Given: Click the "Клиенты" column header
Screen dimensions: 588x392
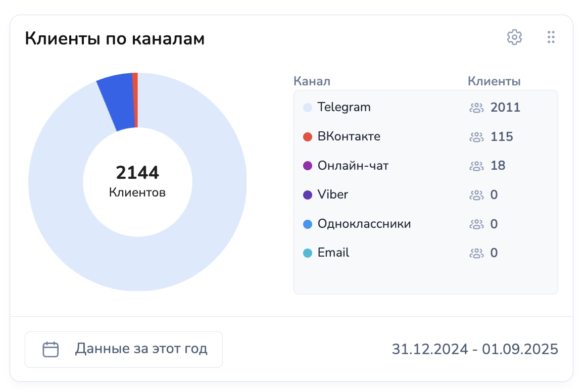Looking at the screenshot, I should [494, 81].
